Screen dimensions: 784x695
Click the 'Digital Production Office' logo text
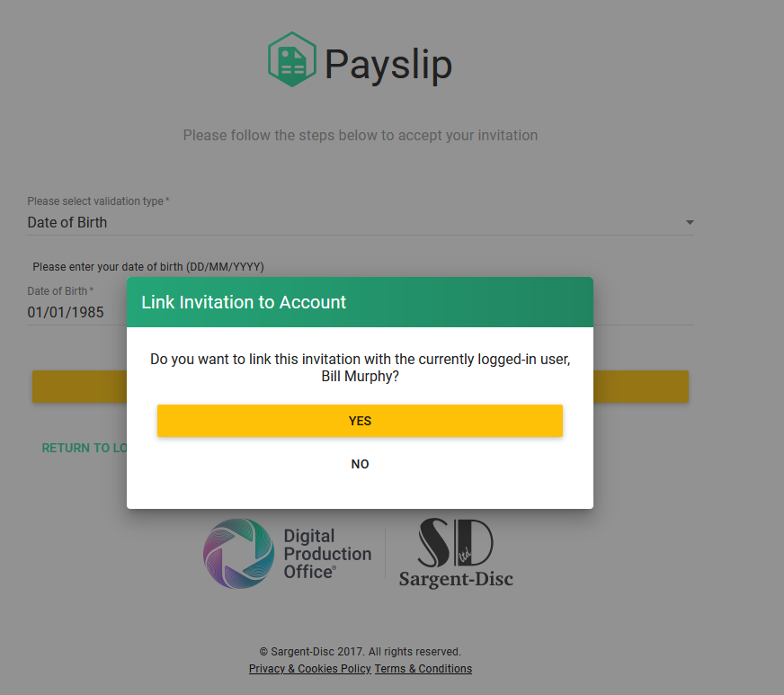coord(327,554)
